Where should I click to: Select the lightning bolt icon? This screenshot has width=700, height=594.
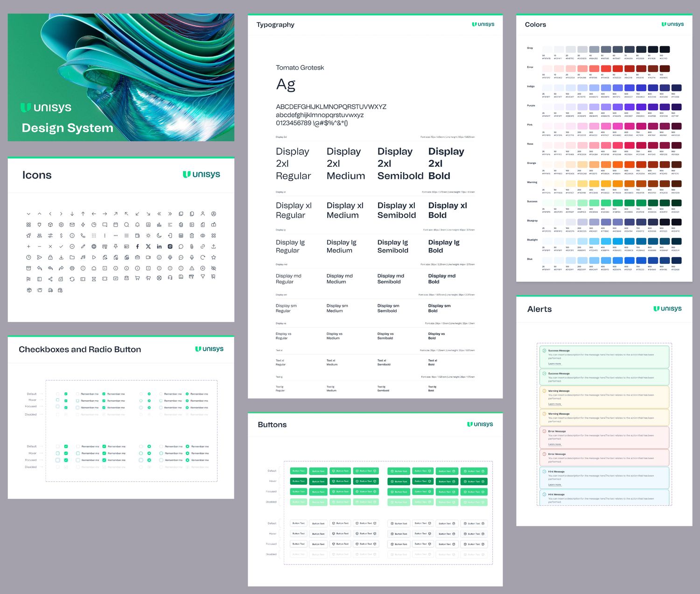[83, 225]
